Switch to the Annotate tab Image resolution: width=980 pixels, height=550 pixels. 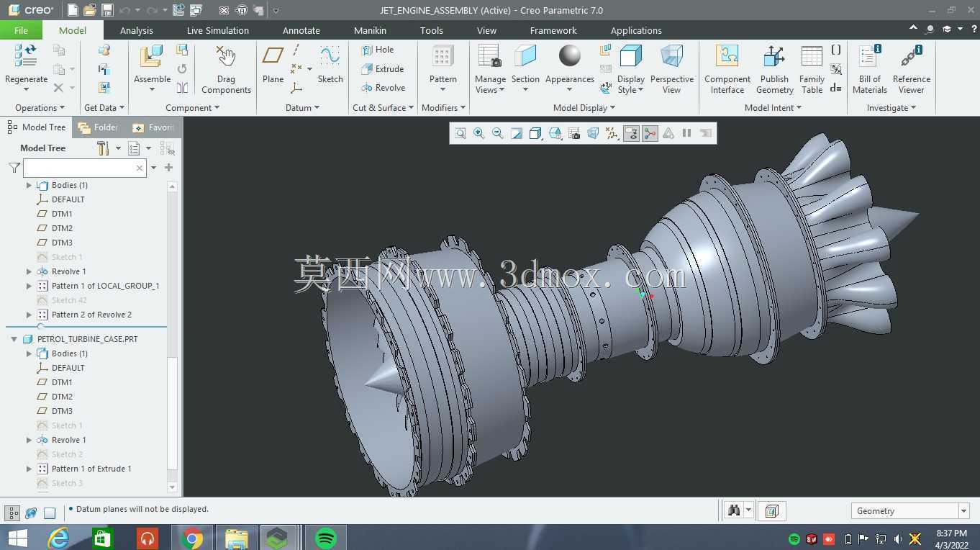point(301,30)
